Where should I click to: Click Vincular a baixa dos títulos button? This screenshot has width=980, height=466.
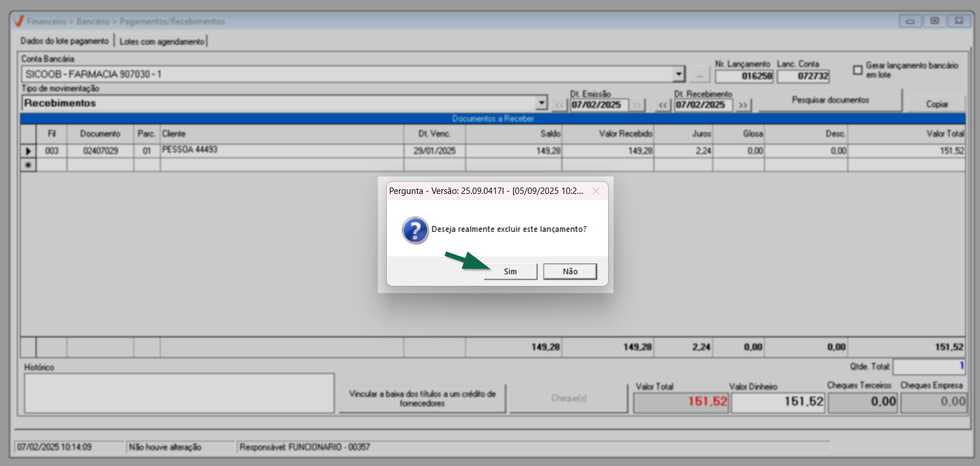[x=422, y=398]
